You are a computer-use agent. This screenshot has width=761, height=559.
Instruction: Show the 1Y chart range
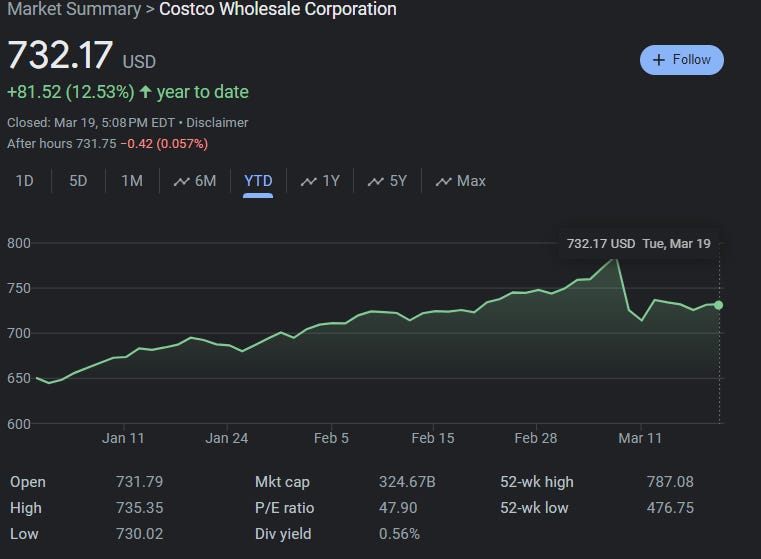tap(320, 181)
